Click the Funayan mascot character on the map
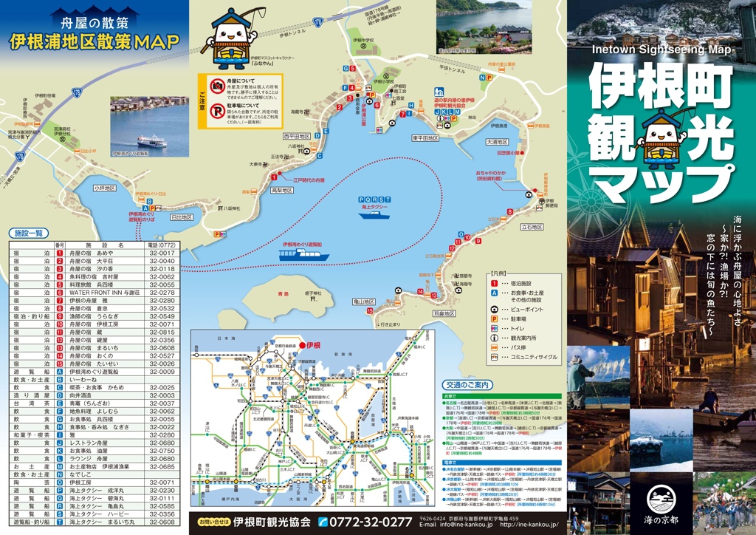 [237, 37]
